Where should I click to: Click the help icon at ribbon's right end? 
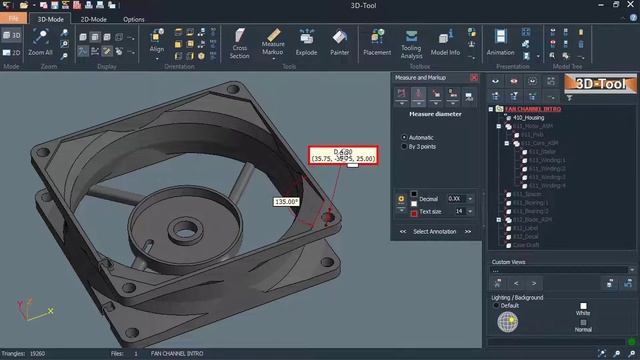(x=633, y=18)
